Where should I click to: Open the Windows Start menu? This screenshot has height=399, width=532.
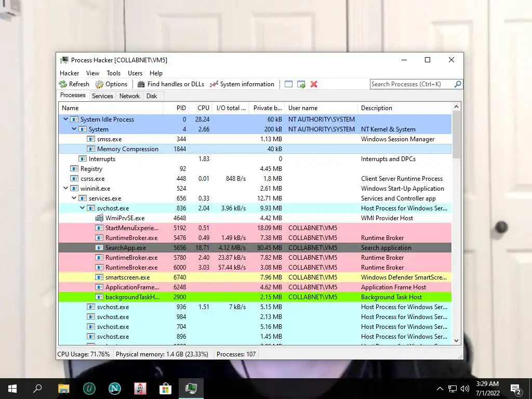[12, 389]
